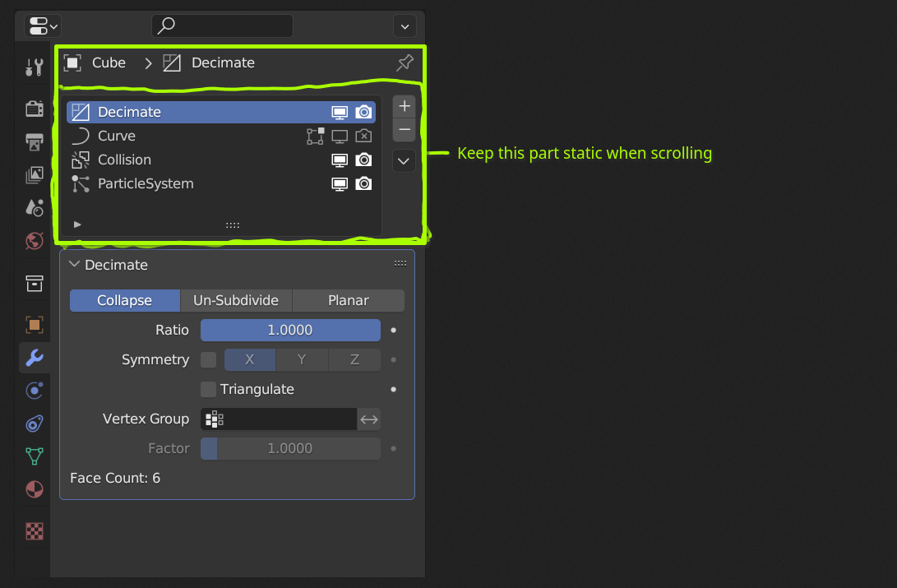Screen dimensions: 897x588
Task: Open the Output properties tab
Action: click(x=35, y=141)
